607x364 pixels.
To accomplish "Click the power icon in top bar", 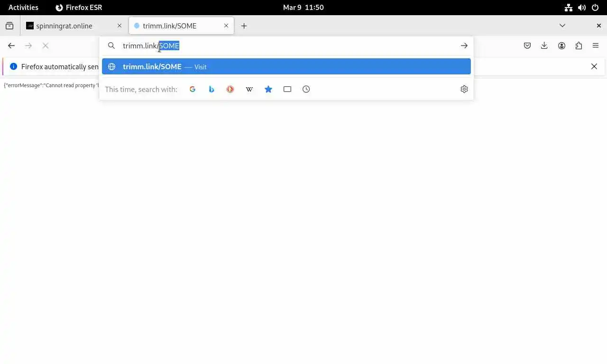I will (595, 7).
